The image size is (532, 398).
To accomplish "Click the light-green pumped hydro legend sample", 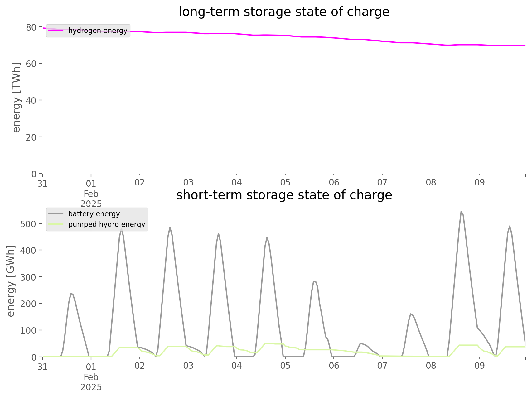I will 56,224.
